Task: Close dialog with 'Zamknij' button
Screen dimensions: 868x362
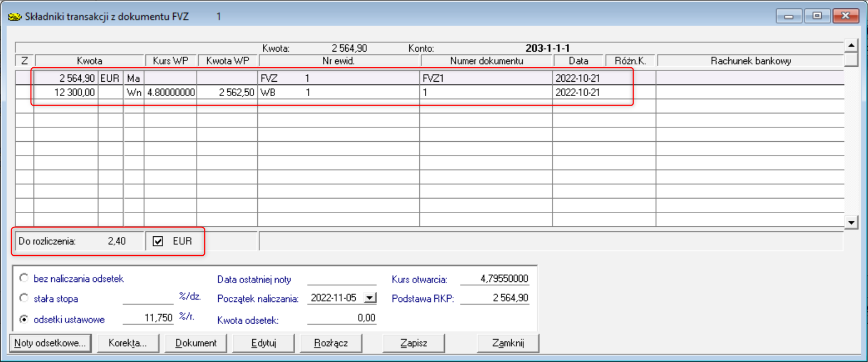Action: point(508,343)
